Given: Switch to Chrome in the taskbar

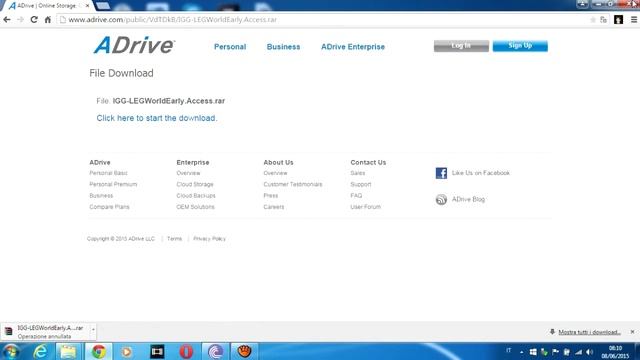Looking at the screenshot, I should 98,351.
